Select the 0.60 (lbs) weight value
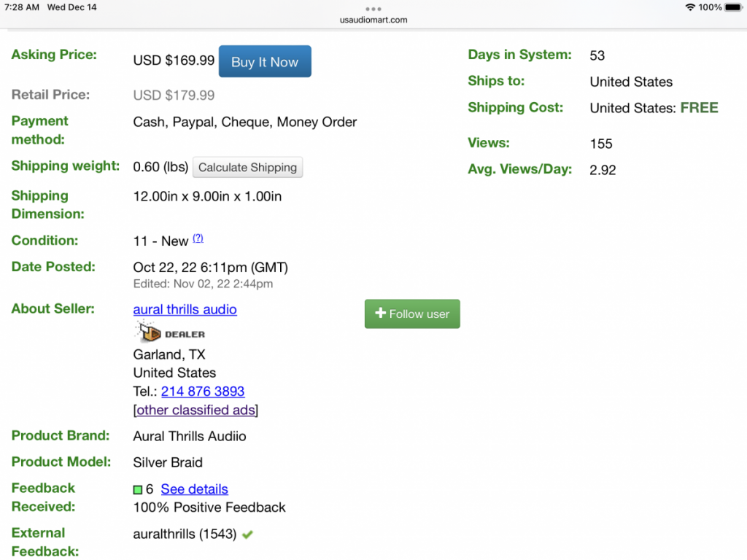Screen dimensions: 747x560 pos(160,167)
